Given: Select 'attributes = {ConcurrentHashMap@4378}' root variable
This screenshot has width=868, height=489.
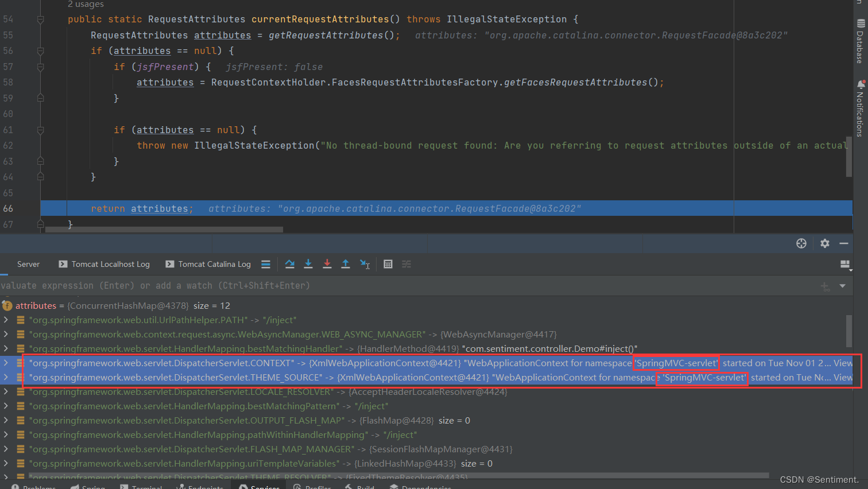Looking at the screenshot, I should 123,306.
